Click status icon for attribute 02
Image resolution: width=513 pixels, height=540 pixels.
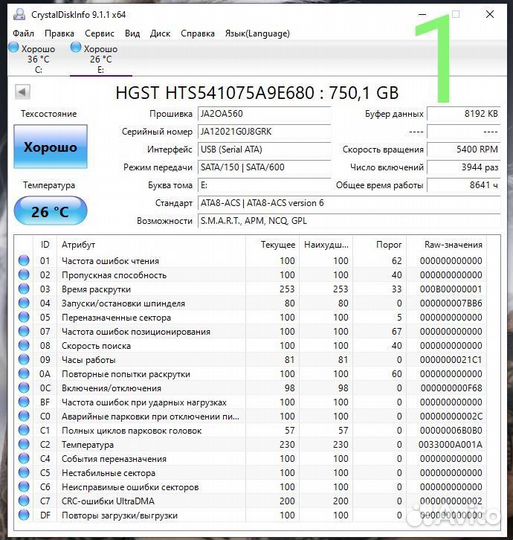point(24,275)
